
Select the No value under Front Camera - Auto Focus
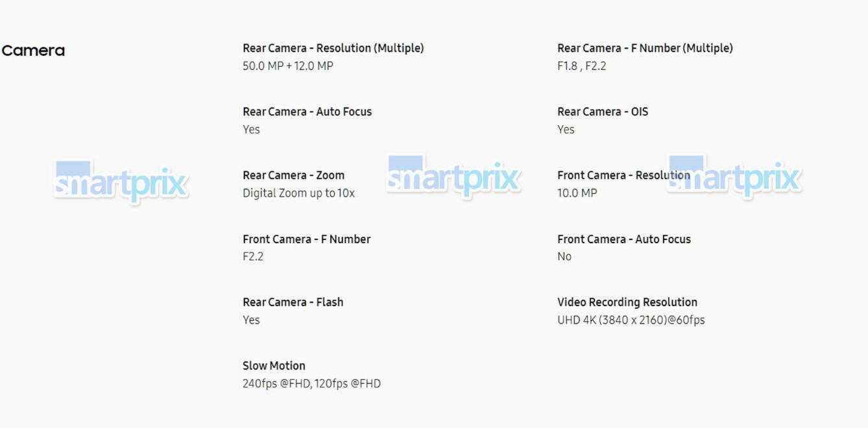[x=564, y=257]
